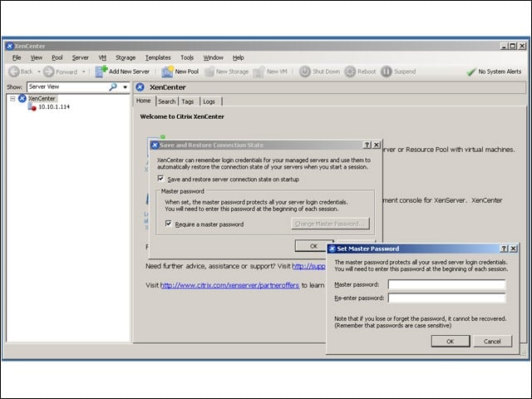Click the Shut Down power icon
This screenshot has height=399, width=532.
[305, 71]
